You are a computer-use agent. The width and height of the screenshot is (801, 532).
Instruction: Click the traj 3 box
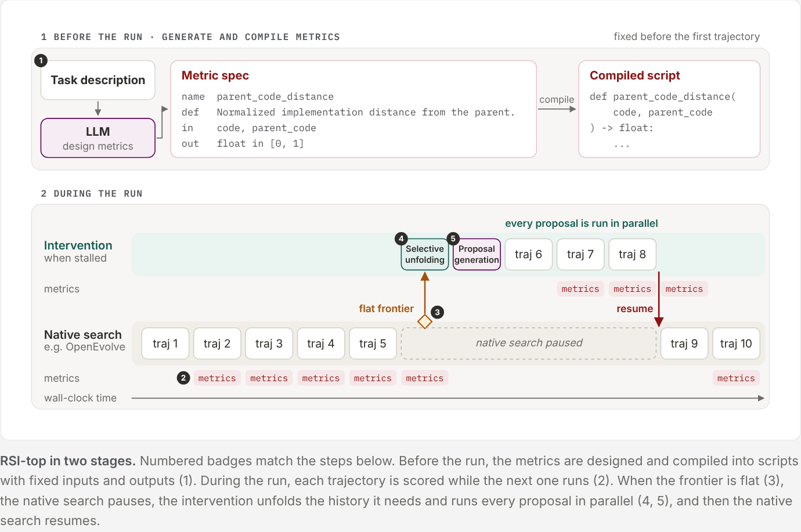click(x=269, y=343)
